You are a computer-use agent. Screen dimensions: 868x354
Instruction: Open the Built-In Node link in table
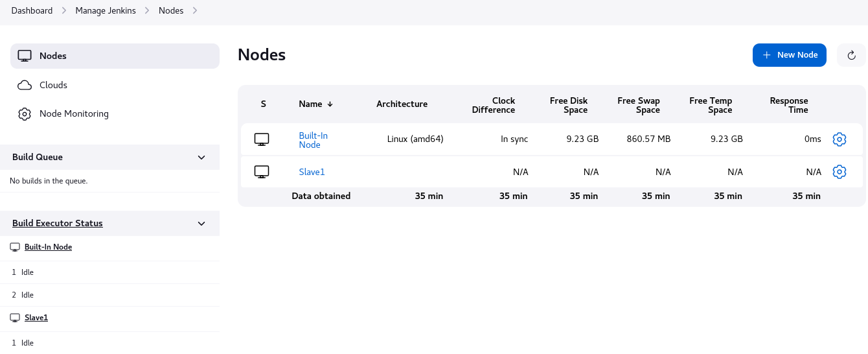314,140
